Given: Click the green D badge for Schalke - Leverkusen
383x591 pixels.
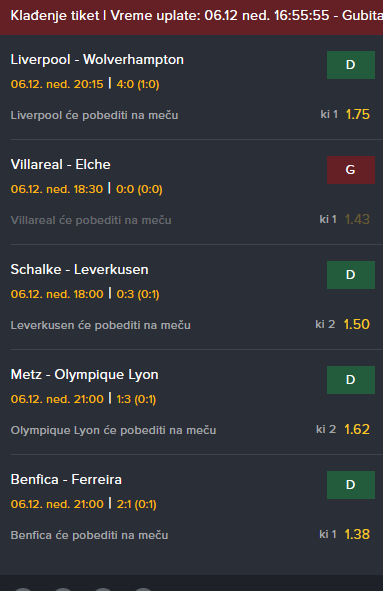Looking at the screenshot, I should (x=351, y=275).
